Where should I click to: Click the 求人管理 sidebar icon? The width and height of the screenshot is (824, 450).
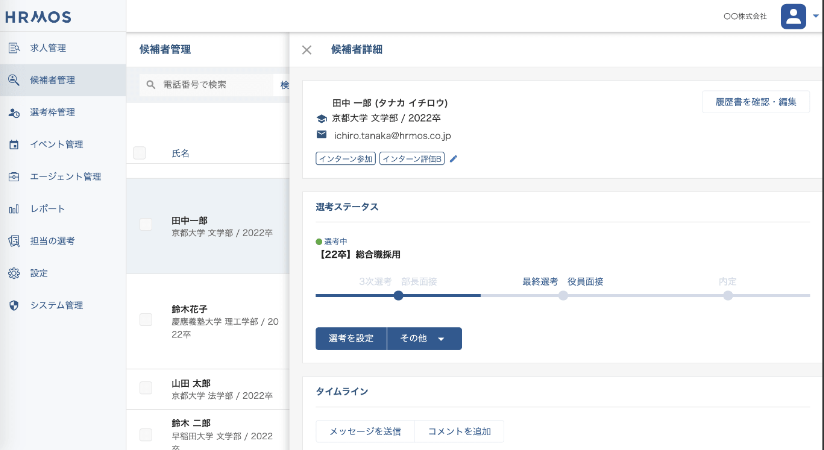click(x=14, y=48)
